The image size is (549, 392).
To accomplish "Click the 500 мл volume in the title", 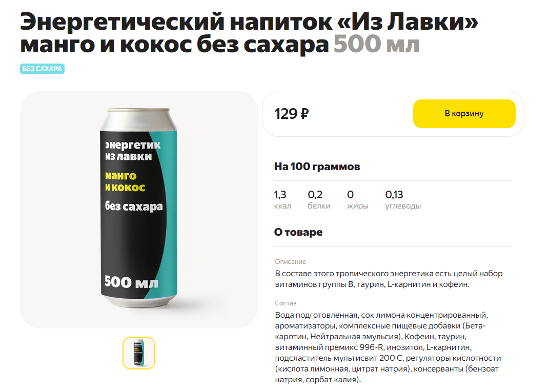I will coord(376,45).
